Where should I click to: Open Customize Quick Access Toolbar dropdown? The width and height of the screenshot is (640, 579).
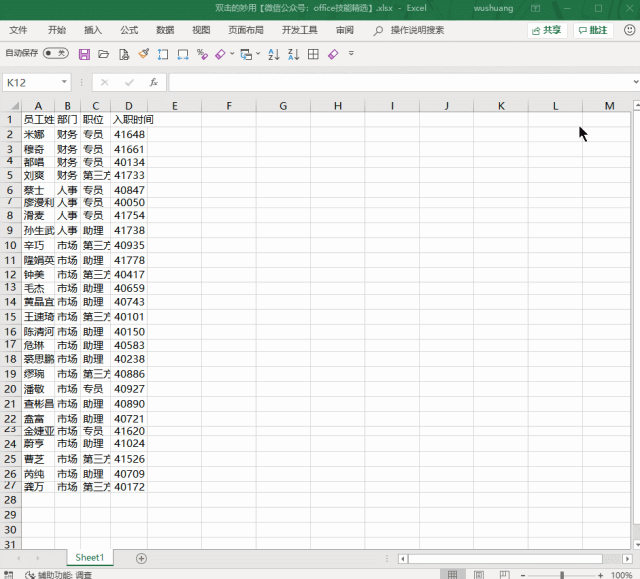pos(351,54)
